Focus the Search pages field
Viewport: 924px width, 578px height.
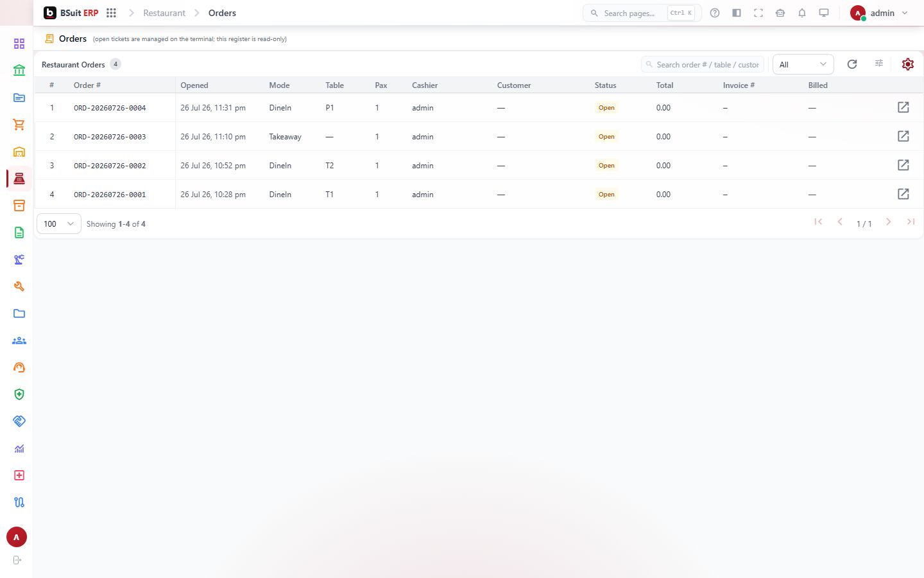point(642,13)
